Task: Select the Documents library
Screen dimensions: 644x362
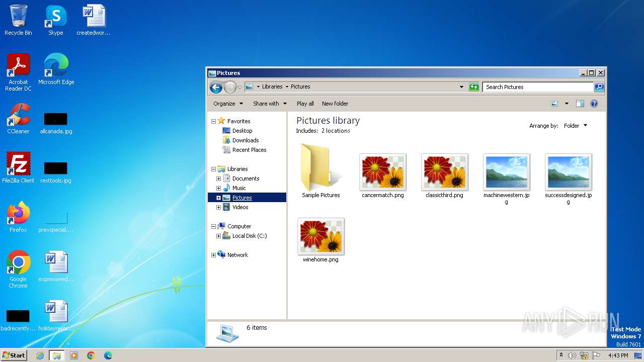Action: [x=246, y=178]
